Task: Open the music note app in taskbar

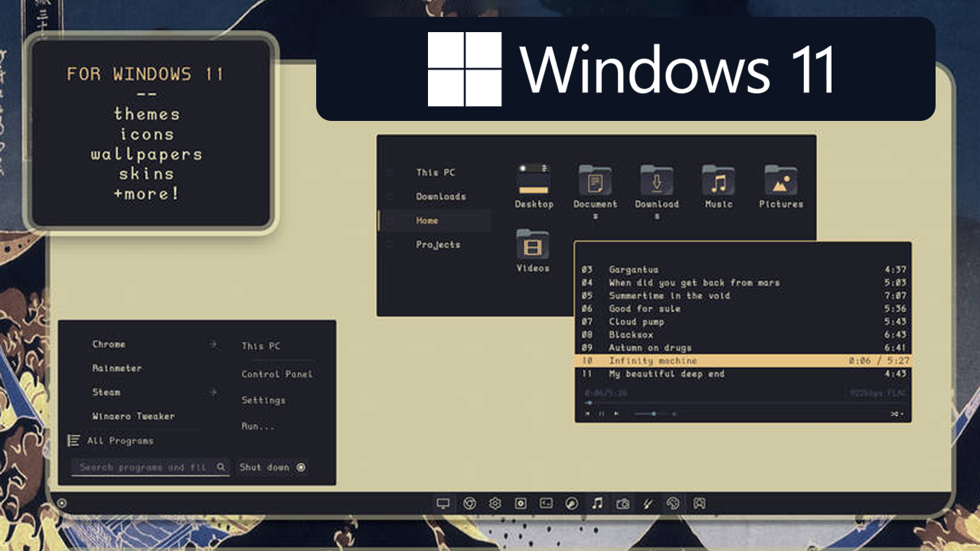Action: click(x=598, y=504)
